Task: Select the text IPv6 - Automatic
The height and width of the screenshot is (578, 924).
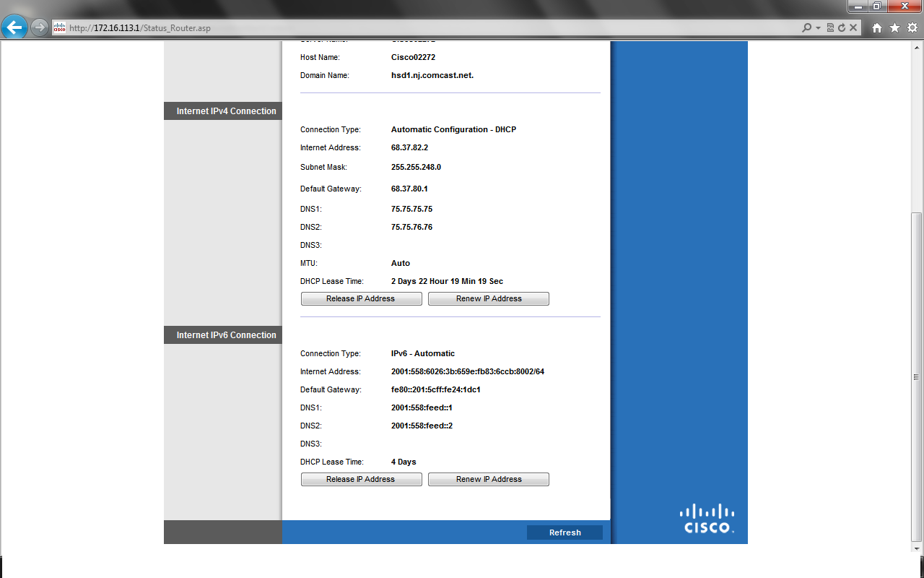Action: (x=423, y=353)
